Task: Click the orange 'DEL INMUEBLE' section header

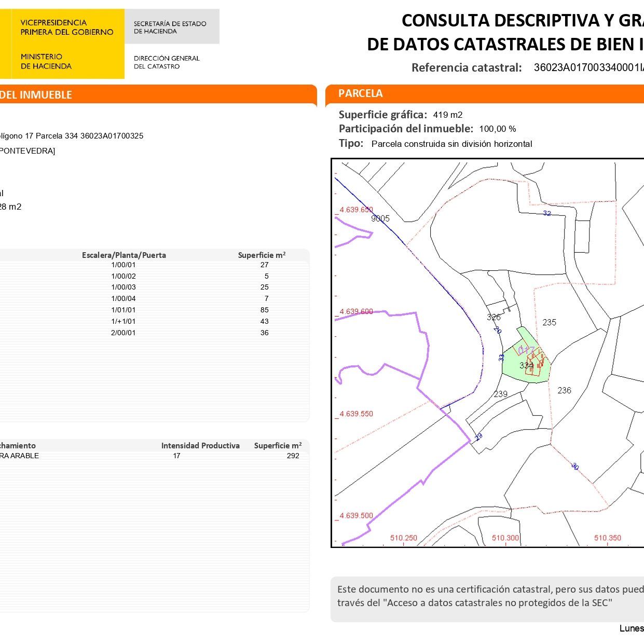Action: tap(158, 94)
